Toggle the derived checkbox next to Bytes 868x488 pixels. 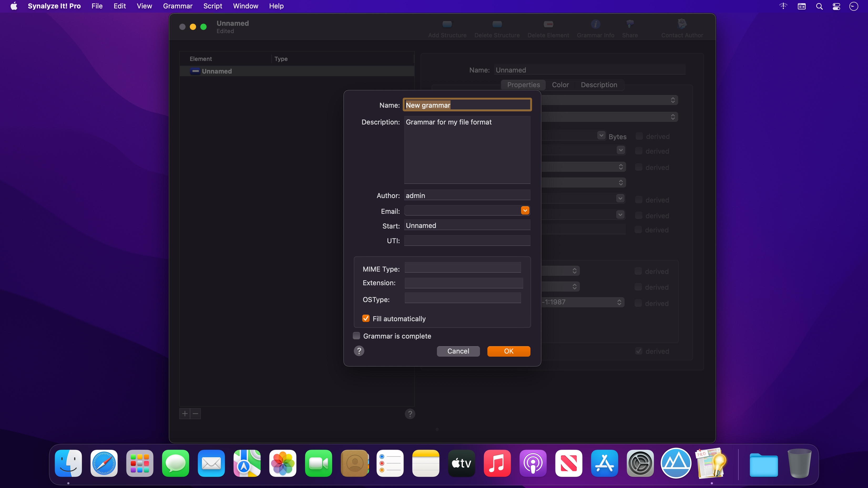point(639,136)
